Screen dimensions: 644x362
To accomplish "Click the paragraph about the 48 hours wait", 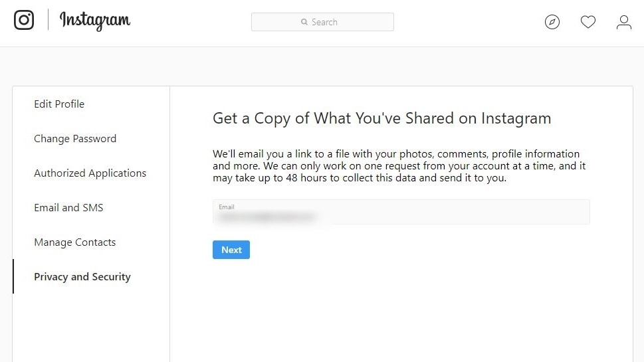I will coord(399,166).
